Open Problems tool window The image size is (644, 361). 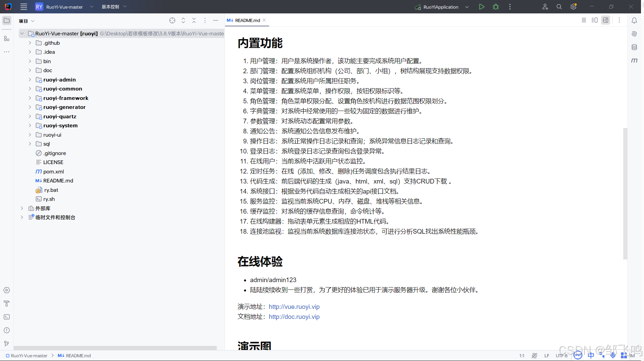click(x=7, y=330)
